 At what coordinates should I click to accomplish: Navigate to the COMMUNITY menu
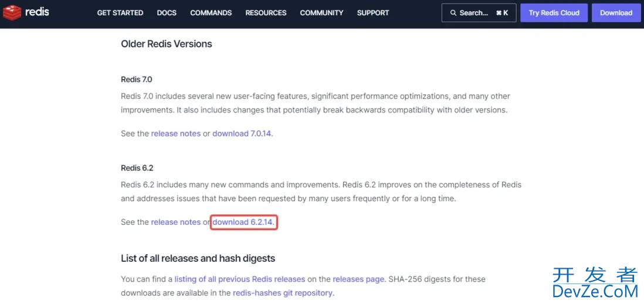pyautogui.click(x=321, y=13)
